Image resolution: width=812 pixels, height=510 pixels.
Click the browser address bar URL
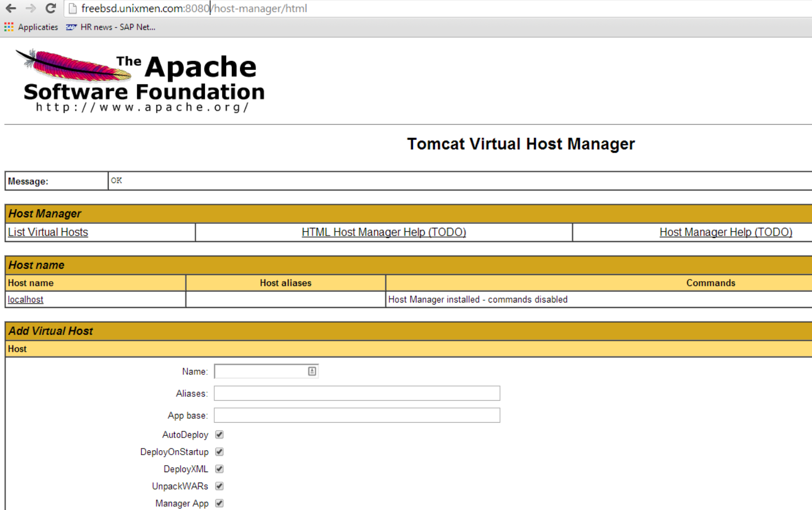pos(194,8)
